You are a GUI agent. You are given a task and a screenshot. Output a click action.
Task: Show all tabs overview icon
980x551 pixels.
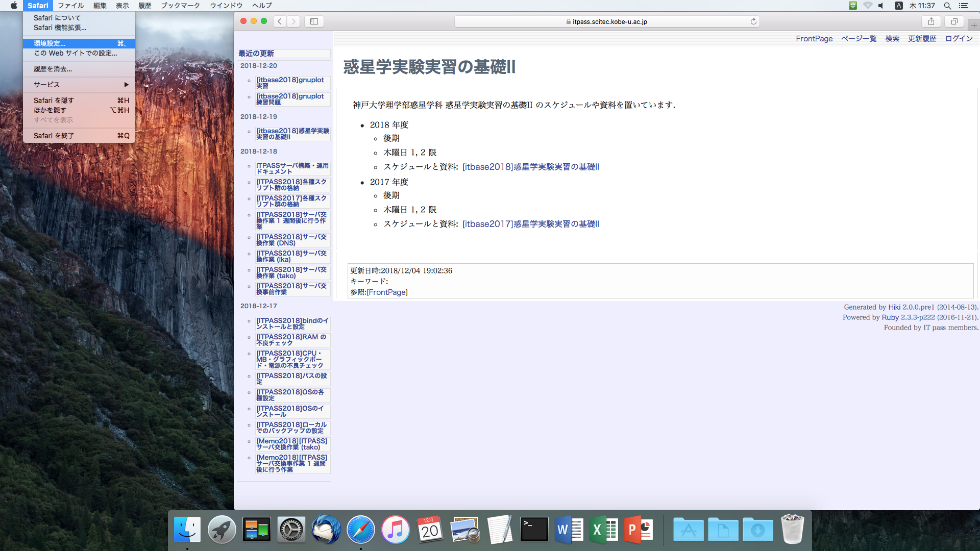[954, 21]
